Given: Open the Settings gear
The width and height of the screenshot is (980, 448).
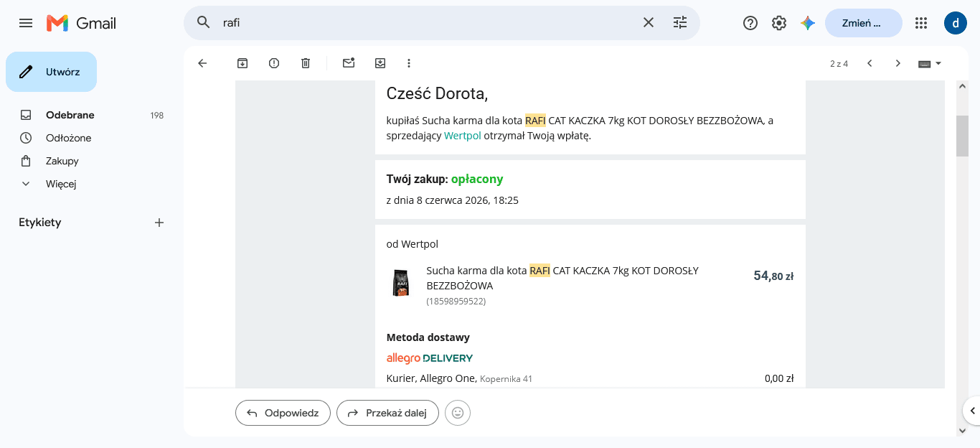Looking at the screenshot, I should [x=779, y=23].
